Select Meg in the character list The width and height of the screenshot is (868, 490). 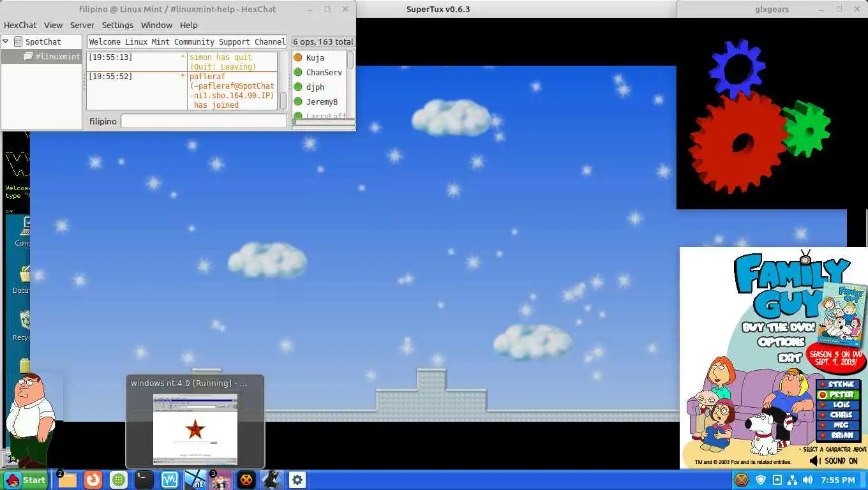[x=838, y=426]
